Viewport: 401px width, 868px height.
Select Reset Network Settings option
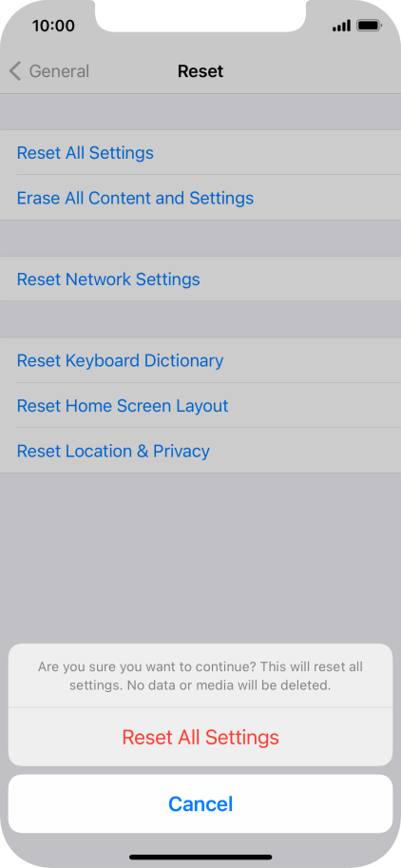pyautogui.click(x=200, y=279)
